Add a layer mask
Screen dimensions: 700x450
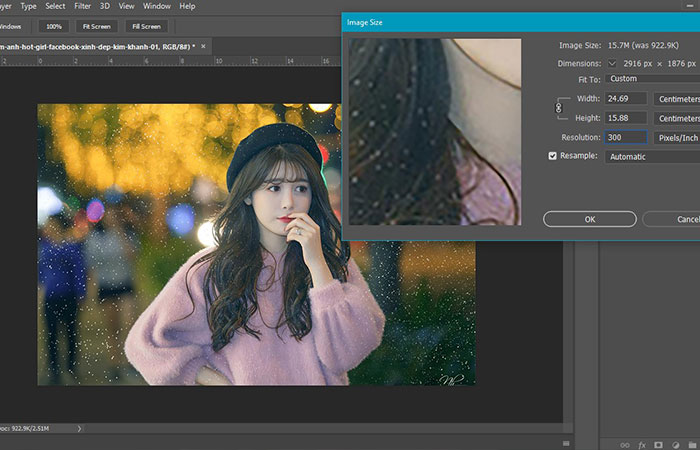(658, 443)
